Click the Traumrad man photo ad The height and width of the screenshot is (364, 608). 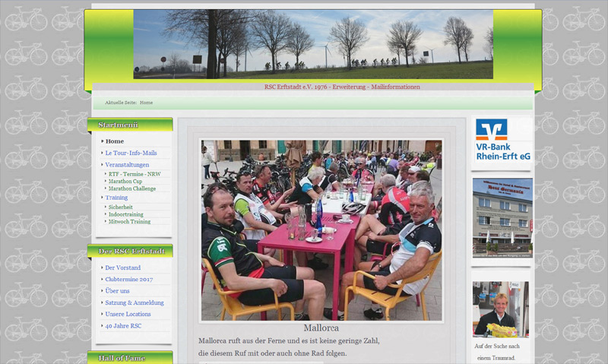pos(501,309)
